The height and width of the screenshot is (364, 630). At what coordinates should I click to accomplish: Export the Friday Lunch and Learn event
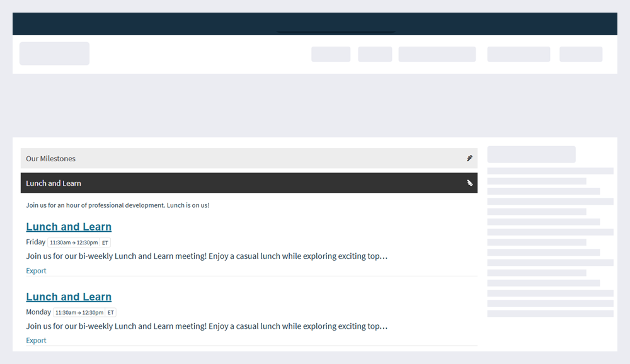tap(36, 271)
